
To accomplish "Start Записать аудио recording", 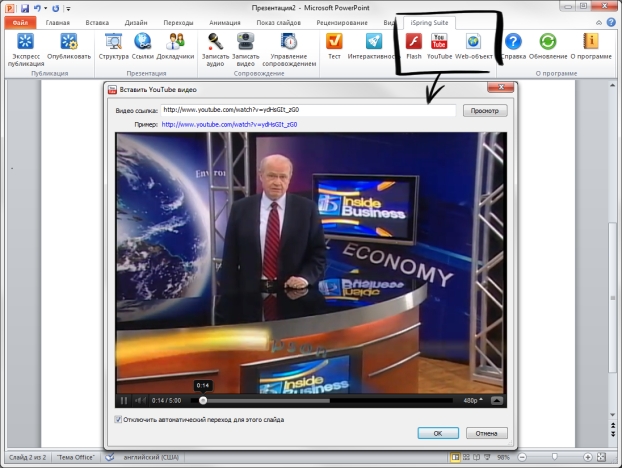I will point(215,50).
